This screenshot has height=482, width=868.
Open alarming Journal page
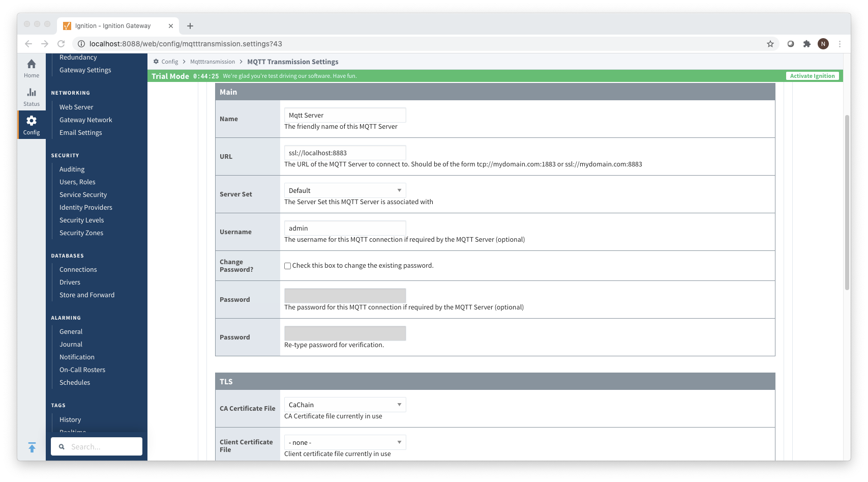coord(71,345)
